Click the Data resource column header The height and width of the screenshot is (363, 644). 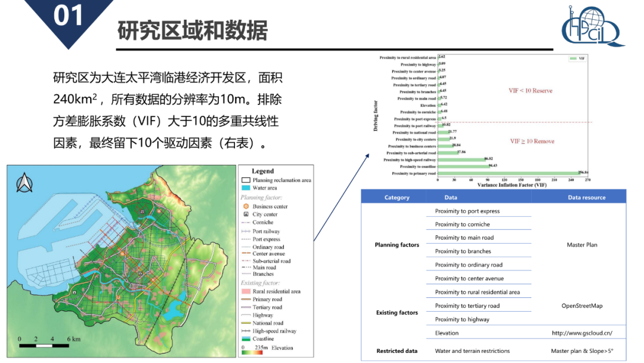point(587,198)
